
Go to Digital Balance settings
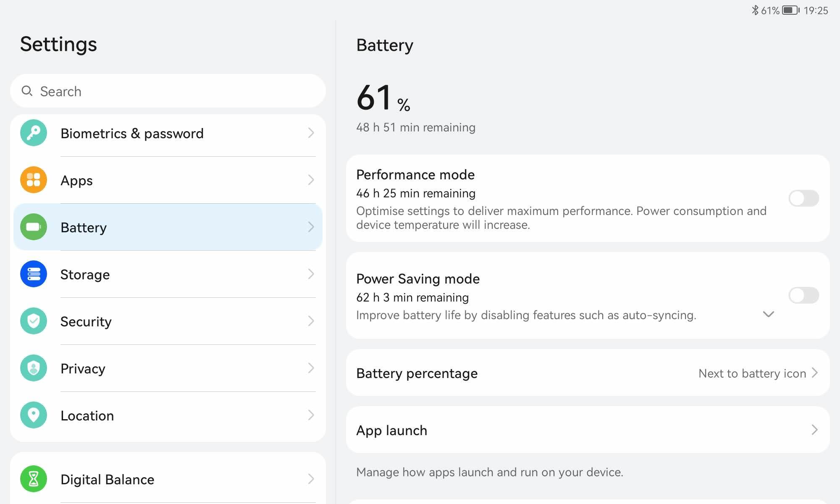point(168,479)
